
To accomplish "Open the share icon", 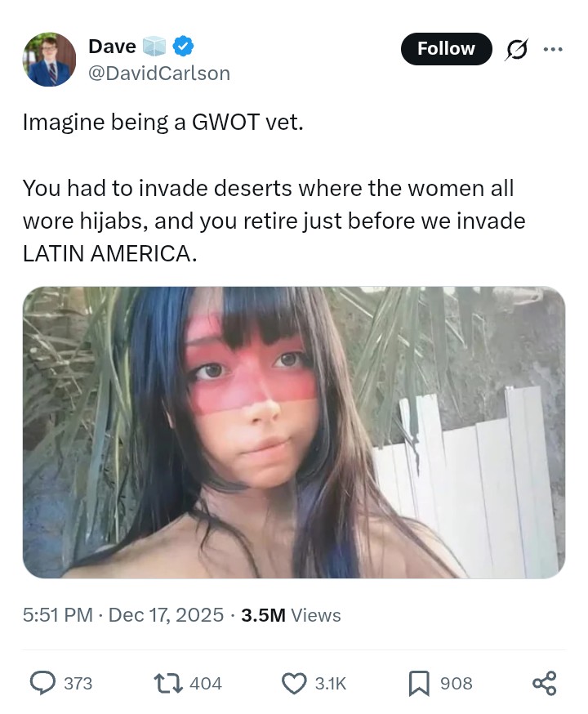I will (x=545, y=683).
